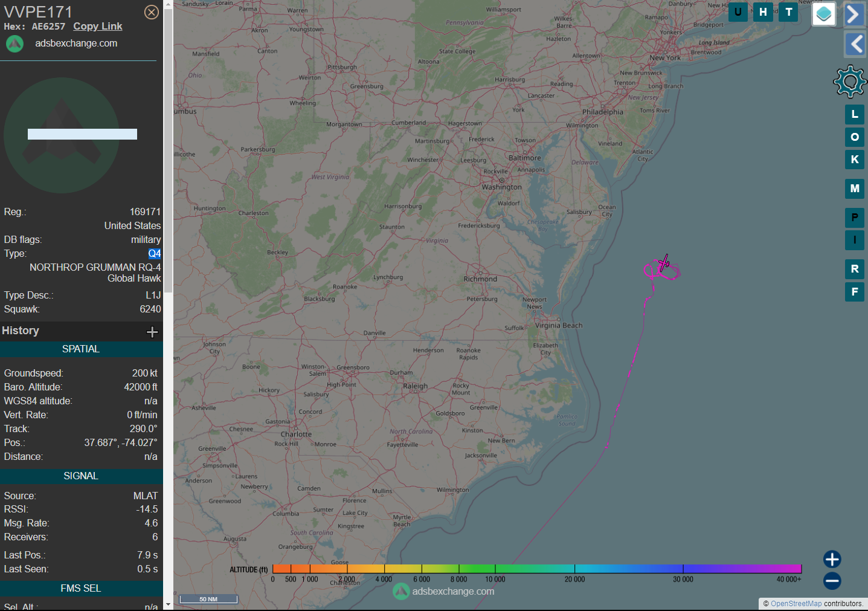Click the 50 NM map scale indicator
Image resolution: width=868 pixels, height=611 pixels.
208,599
